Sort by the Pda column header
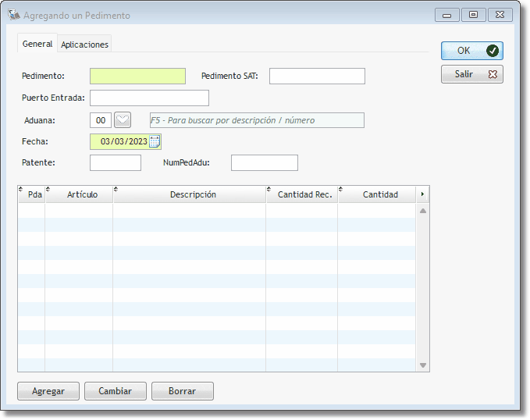Image resolution: width=530 pixels, height=420 pixels. pos(32,194)
